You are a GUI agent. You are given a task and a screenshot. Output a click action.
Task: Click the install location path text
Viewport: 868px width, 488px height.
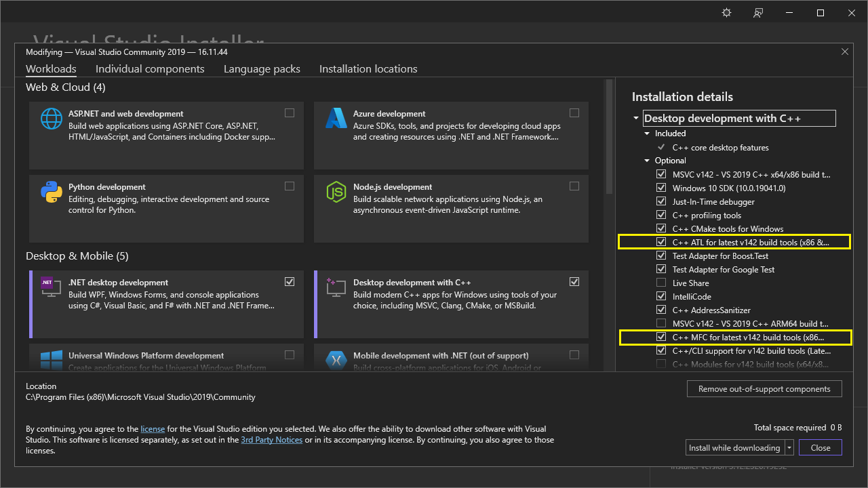pyautogui.click(x=140, y=397)
